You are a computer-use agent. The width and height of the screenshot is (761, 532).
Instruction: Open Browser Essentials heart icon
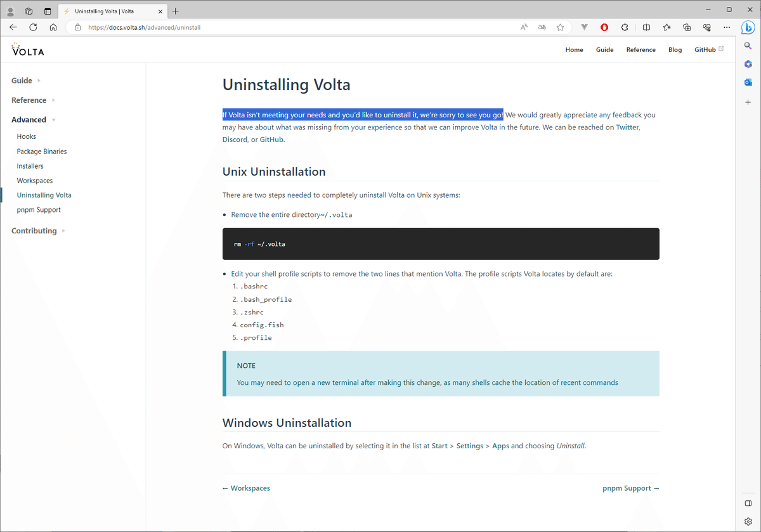[x=706, y=27]
